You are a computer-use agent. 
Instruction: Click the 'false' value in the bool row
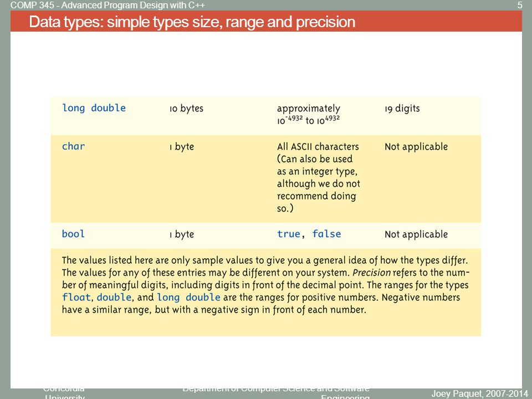(326, 234)
